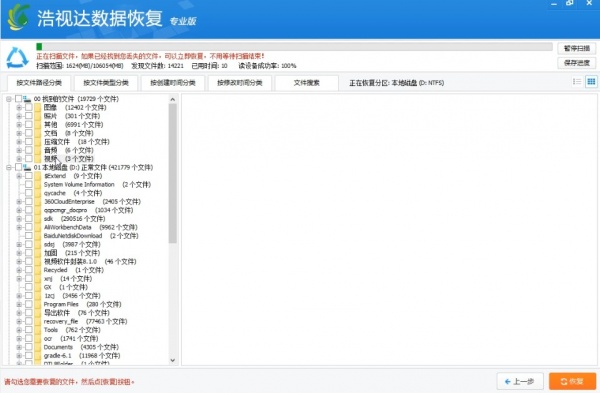600x393 pixels.
Task: Click folder icon of 音频
Action: pyautogui.click(x=38, y=150)
